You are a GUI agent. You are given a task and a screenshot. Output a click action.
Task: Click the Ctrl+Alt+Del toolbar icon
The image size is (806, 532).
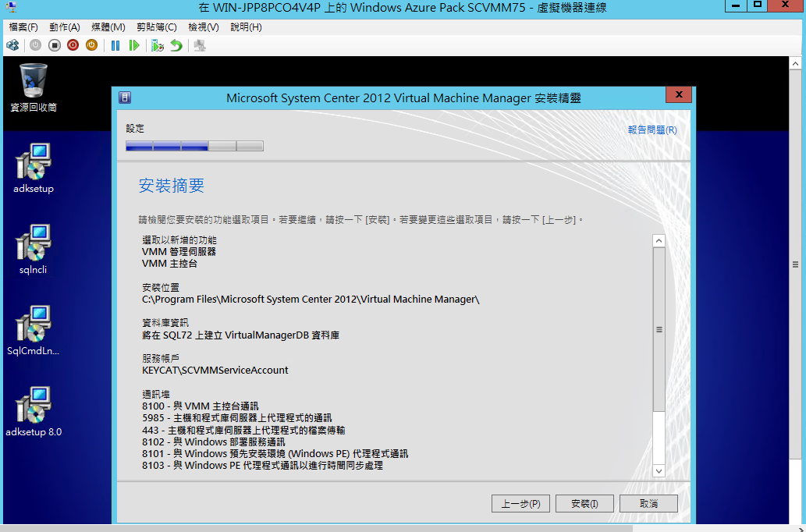pos(12,45)
